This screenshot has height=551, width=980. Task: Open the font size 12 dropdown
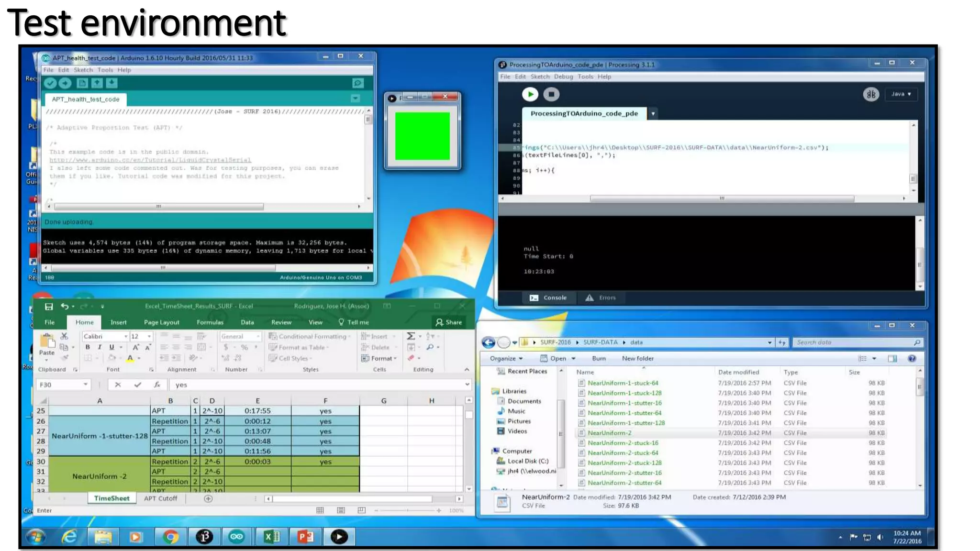149,336
